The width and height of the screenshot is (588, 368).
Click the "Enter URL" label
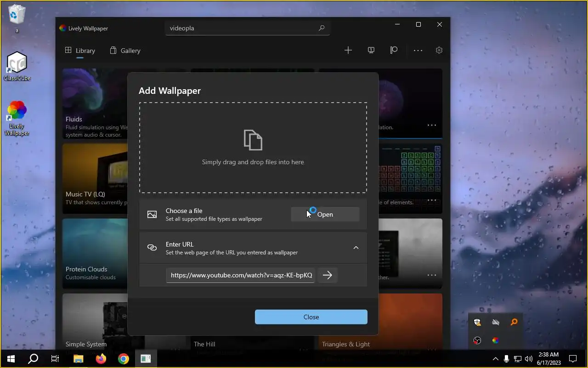180,244
